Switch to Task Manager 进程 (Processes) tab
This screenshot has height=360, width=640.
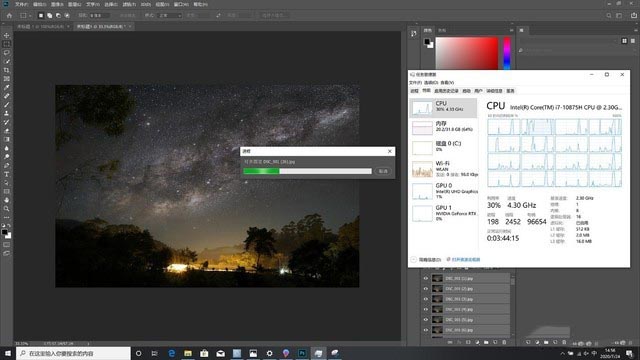point(414,91)
